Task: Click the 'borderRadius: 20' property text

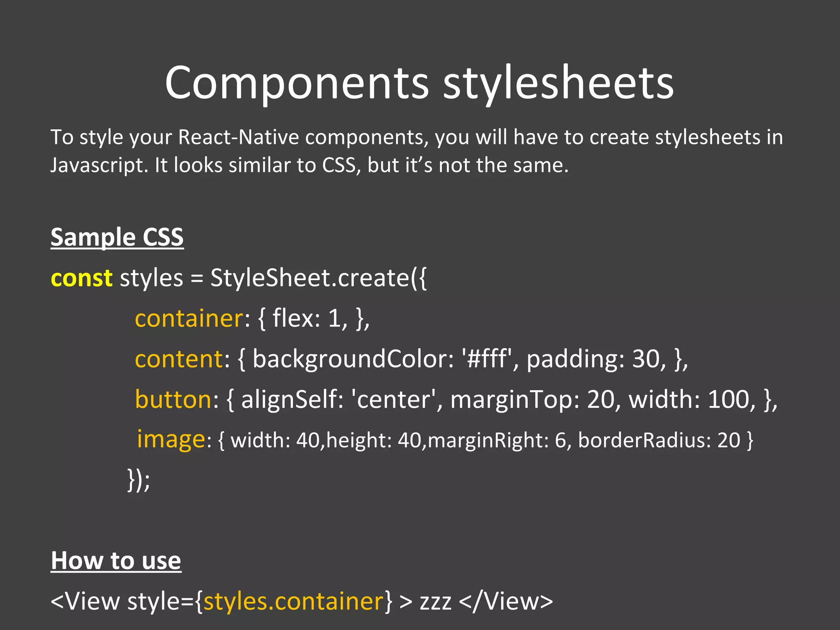Action: tap(659, 441)
